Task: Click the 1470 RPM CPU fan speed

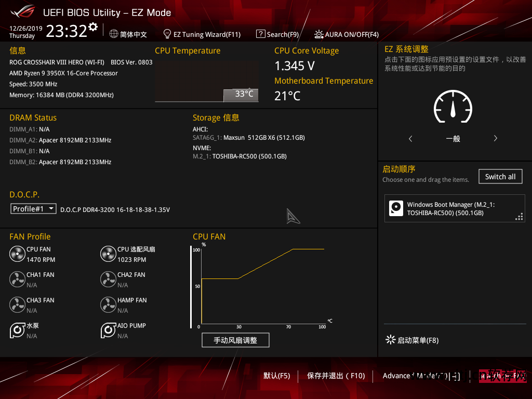Action: (41, 260)
